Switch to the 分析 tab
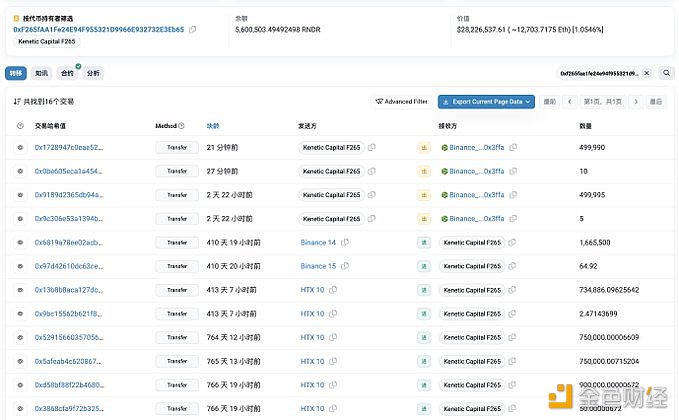 [x=93, y=73]
